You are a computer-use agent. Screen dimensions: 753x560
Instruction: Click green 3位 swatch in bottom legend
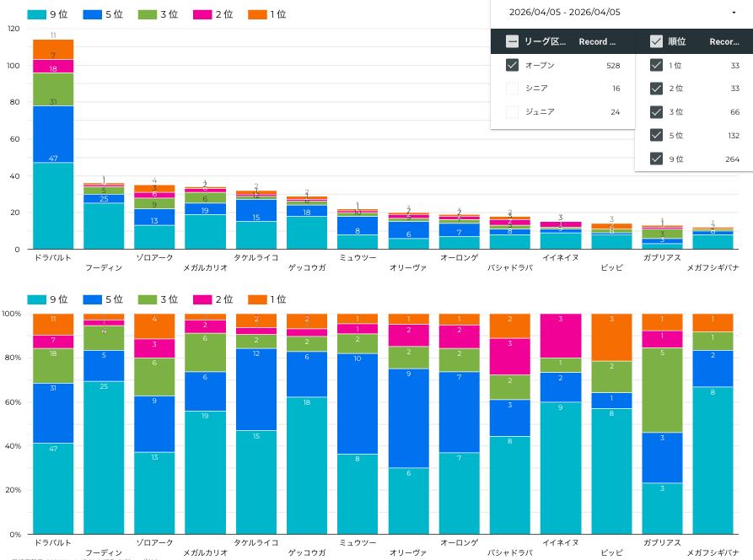(x=147, y=299)
